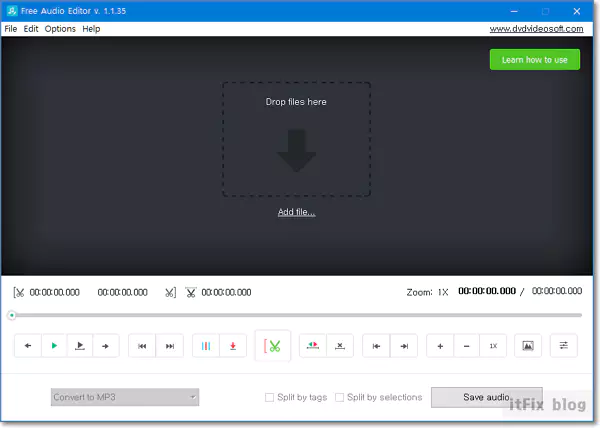Viewport: 600px width, 428px height.
Task: Reset zoom with the 1X button
Action: click(493, 346)
